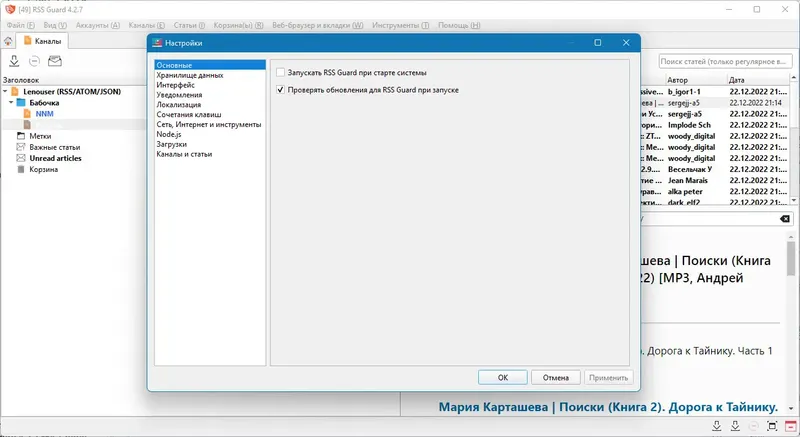Click the Заголовок column header in feed tree
Image resolution: width=800 pixels, height=437 pixels.
pyautogui.click(x=74, y=80)
